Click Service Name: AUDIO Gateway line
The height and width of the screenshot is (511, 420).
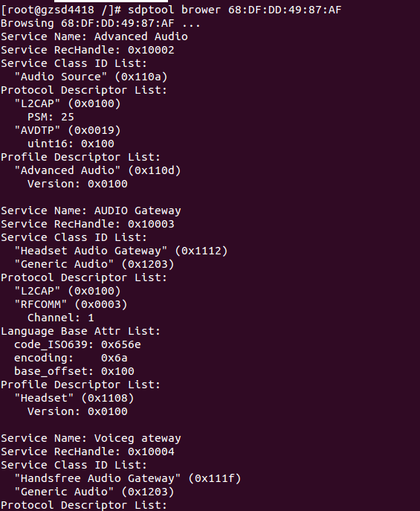click(x=91, y=210)
